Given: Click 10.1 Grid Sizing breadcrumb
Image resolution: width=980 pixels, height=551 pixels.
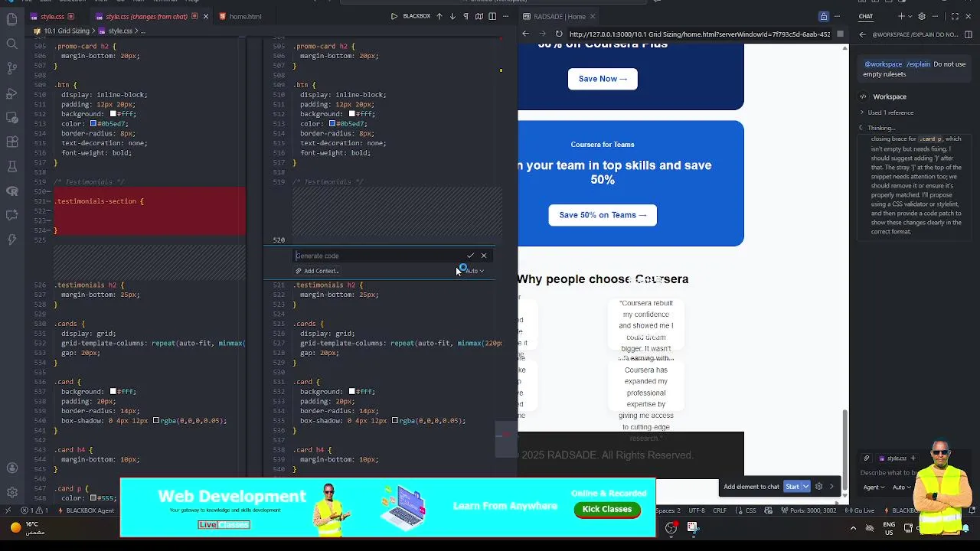Looking at the screenshot, I should click(66, 31).
